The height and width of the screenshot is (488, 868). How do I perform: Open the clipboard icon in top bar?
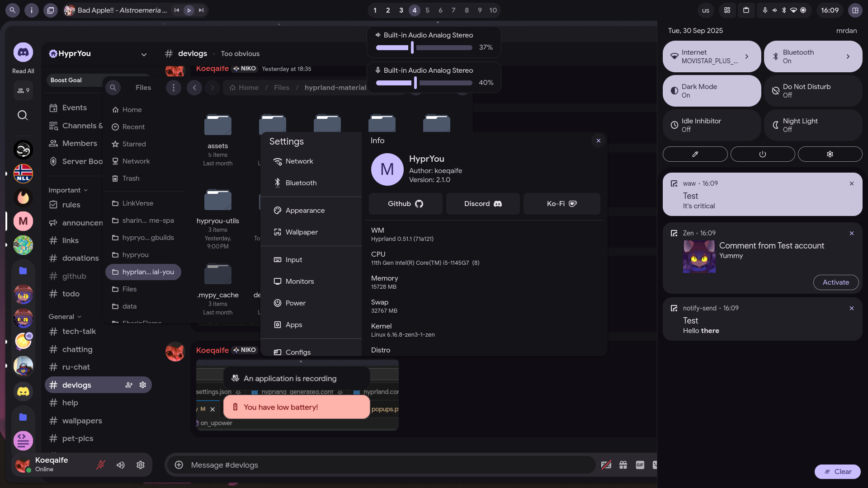pos(746,10)
